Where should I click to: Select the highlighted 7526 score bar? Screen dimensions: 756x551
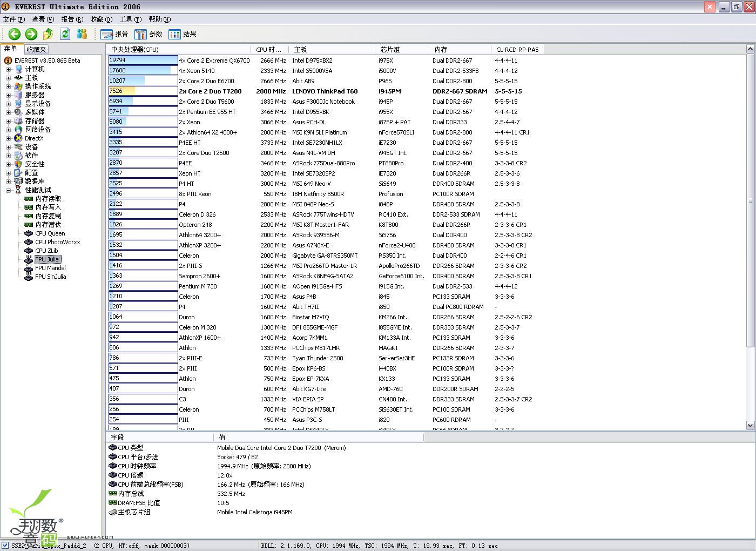click(x=143, y=91)
